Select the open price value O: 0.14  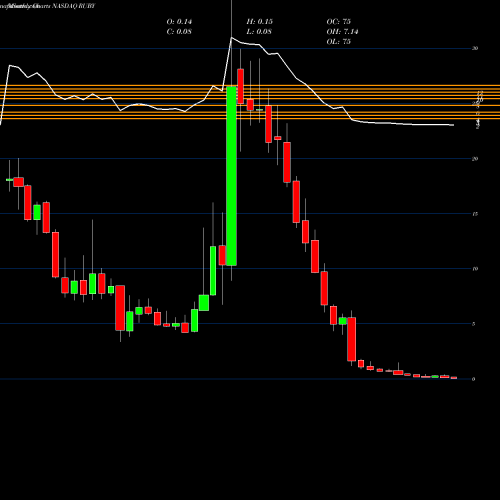(179, 22)
